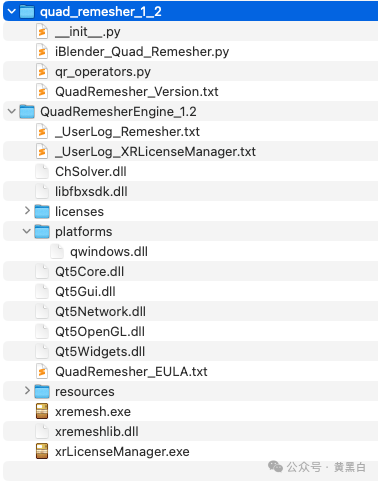Screen dimensions: 378x482
Task: Click the _UserLog_XRLicenseManager.txt file icon
Action: 42,152
